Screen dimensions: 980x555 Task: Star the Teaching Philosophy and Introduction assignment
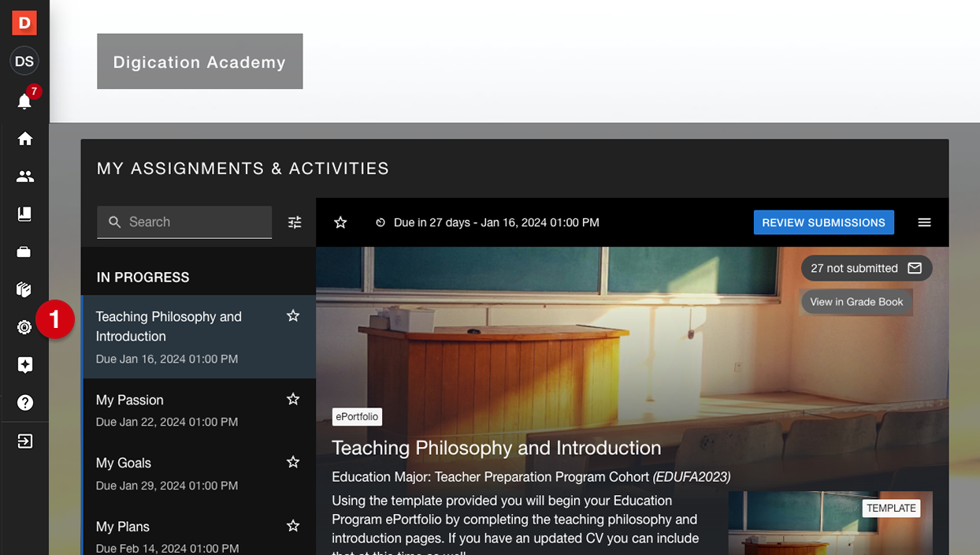tap(293, 316)
